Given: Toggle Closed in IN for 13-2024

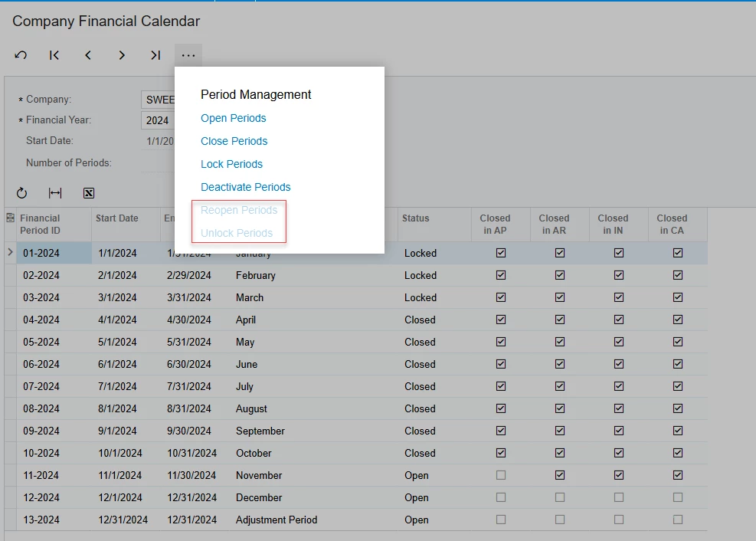Looking at the screenshot, I should 619,520.
